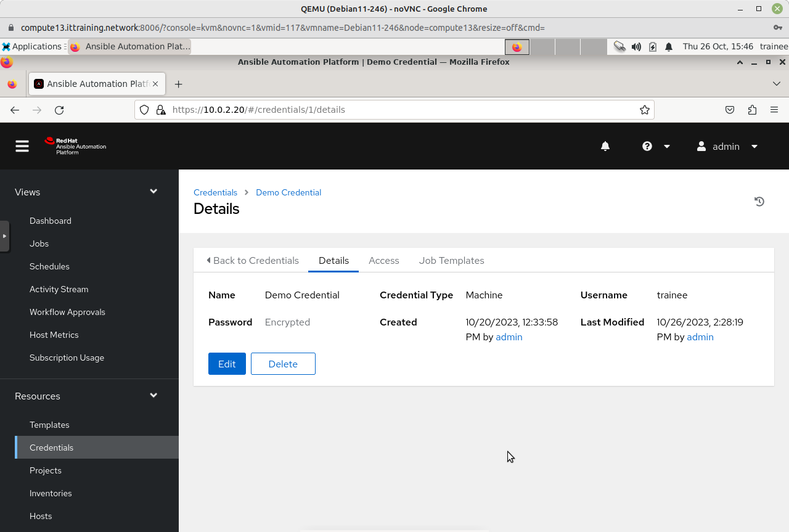Open the notifications bell in Ansible header
The image size is (789, 532).
coord(605,146)
